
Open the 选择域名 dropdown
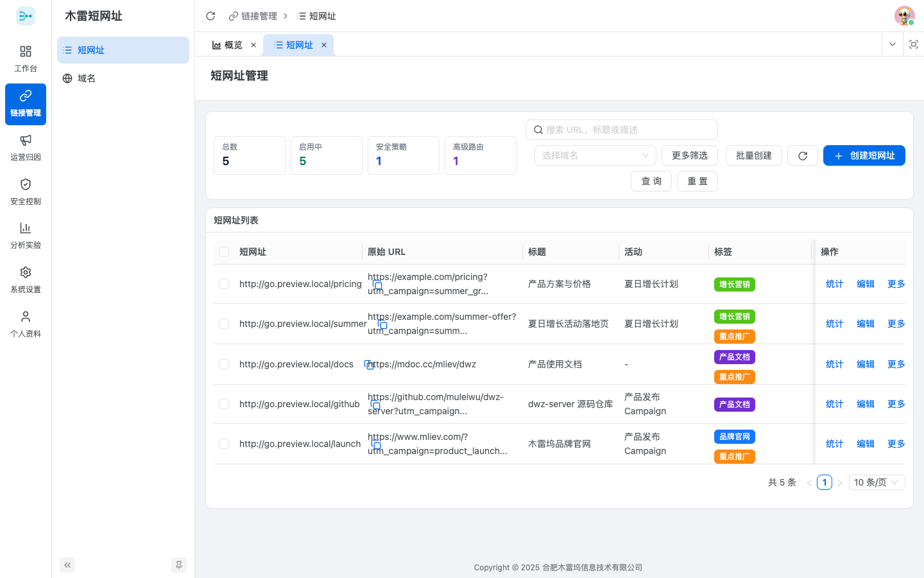pyautogui.click(x=595, y=155)
